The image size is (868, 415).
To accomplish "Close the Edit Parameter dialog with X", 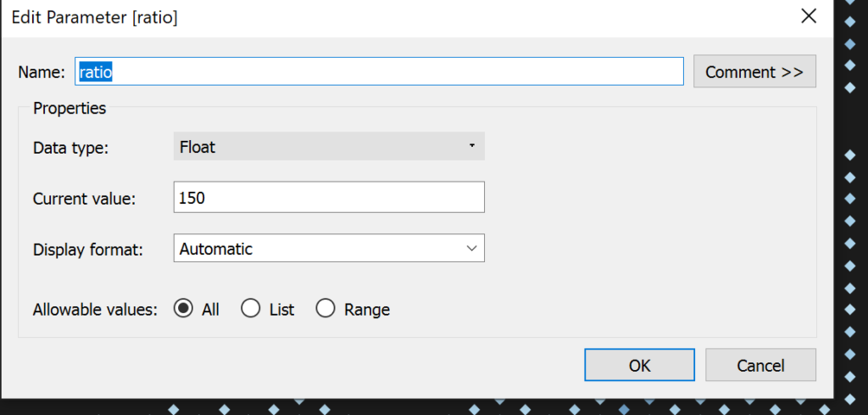I will (809, 17).
